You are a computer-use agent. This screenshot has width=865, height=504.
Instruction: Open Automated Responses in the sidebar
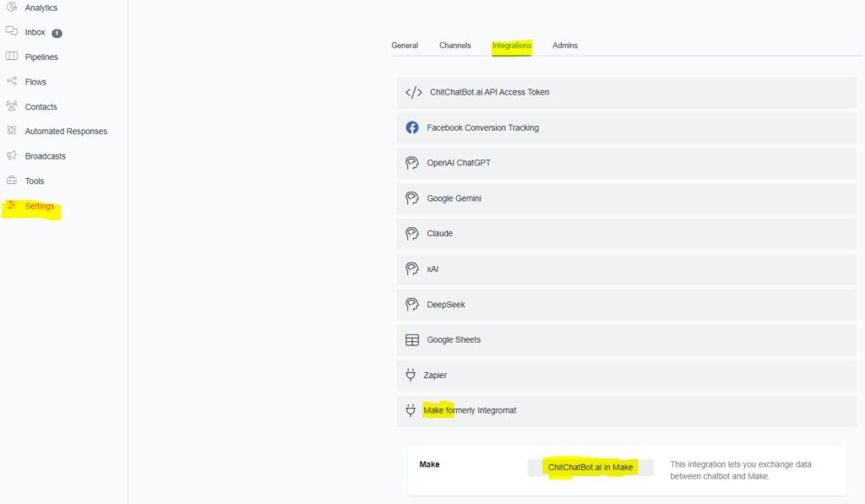pyautogui.click(x=66, y=131)
